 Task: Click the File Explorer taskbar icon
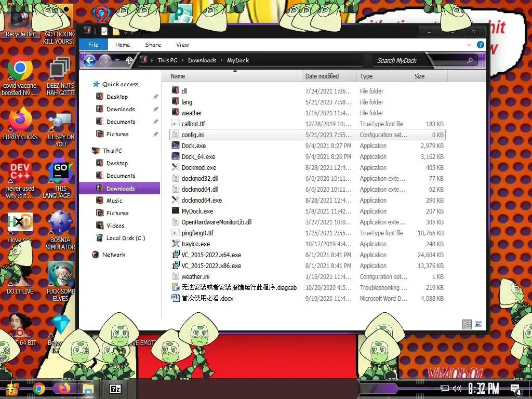click(x=88, y=389)
